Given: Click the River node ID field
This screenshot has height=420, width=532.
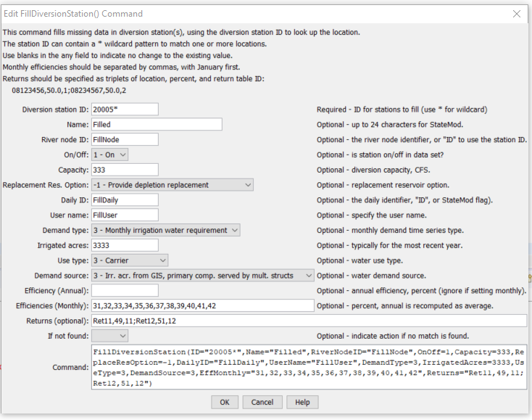Looking at the screenshot, I should (125, 139).
